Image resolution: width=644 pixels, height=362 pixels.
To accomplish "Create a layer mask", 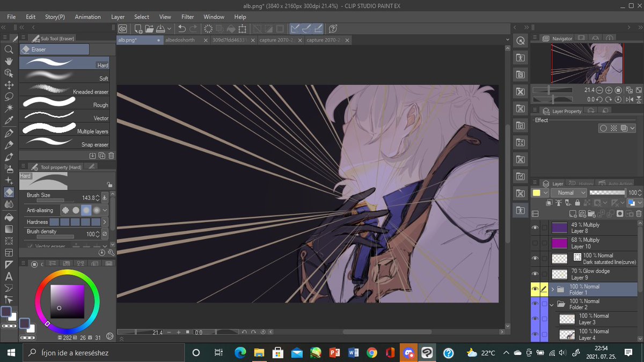I will click(x=620, y=213).
